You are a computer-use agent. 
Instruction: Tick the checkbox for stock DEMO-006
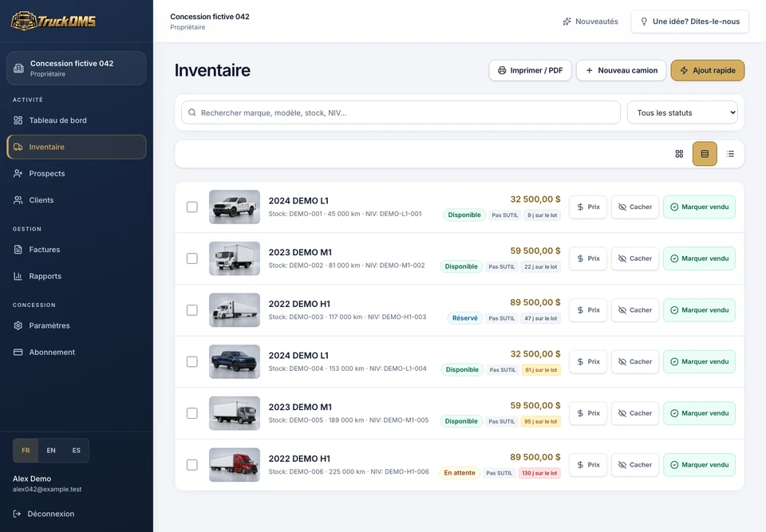click(192, 464)
